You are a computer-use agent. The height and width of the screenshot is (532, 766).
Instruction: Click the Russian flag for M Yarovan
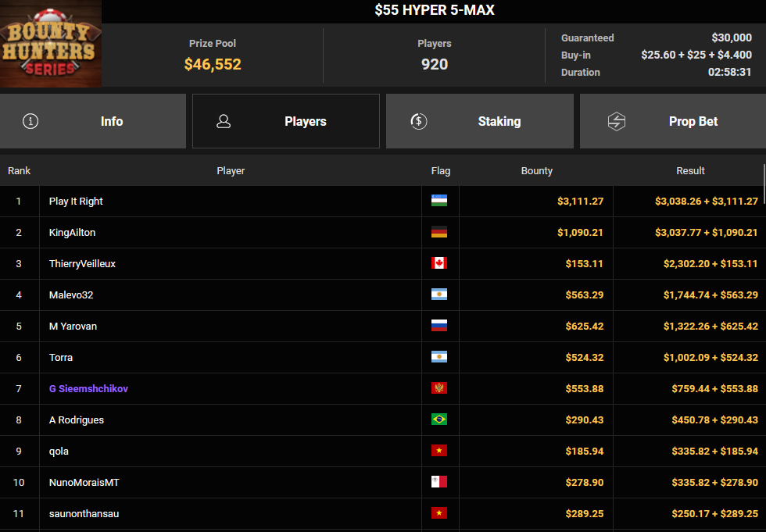coord(439,326)
